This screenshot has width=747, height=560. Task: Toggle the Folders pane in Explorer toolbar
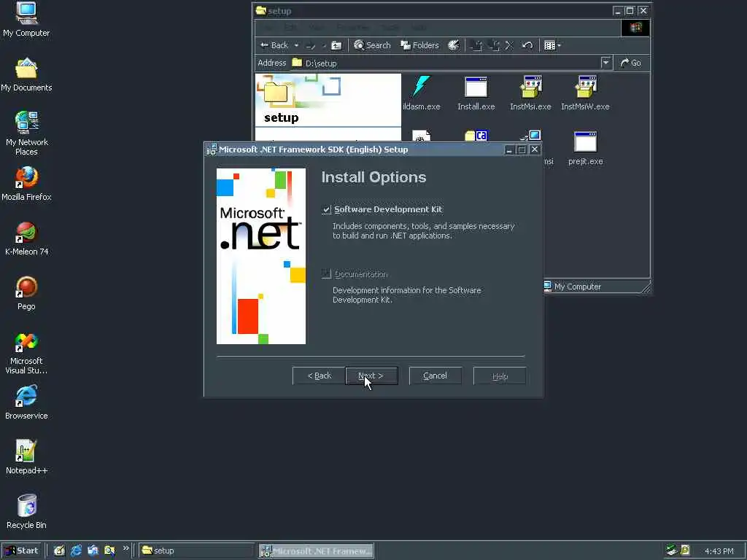[x=419, y=45]
